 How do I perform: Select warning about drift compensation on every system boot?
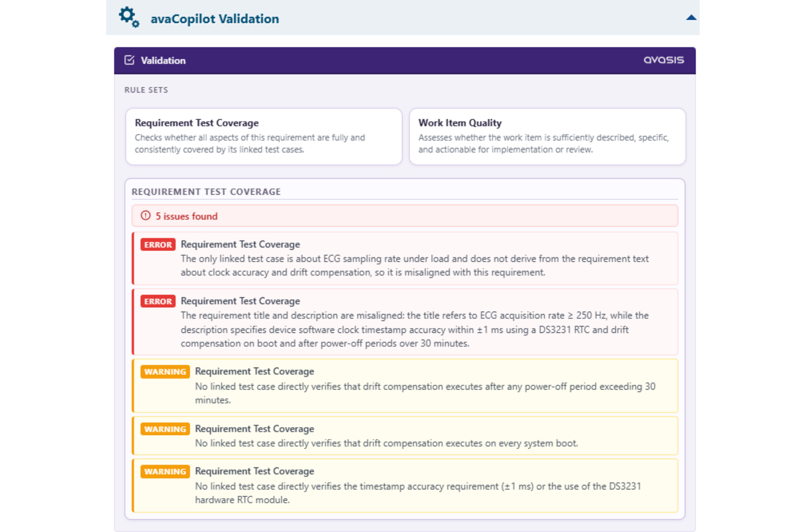click(x=405, y=435)
